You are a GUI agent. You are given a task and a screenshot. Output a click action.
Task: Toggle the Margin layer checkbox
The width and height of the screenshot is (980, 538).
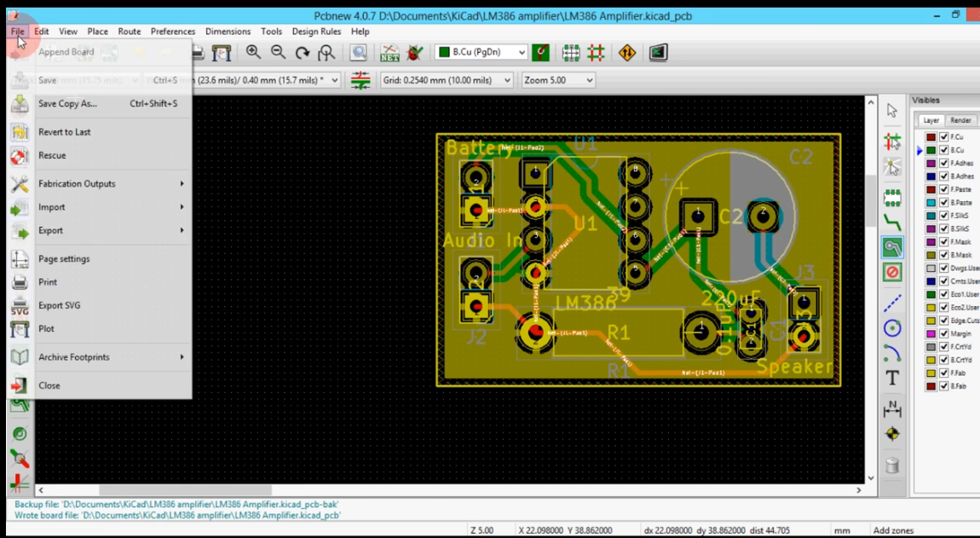tap(943, 333)
